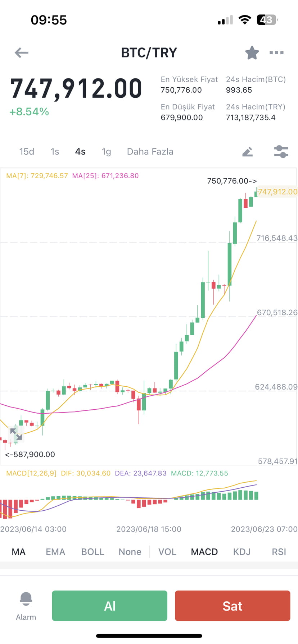Open the chart drawing tools pencil icon
298x644 pixels.
[x=248, y=151]
